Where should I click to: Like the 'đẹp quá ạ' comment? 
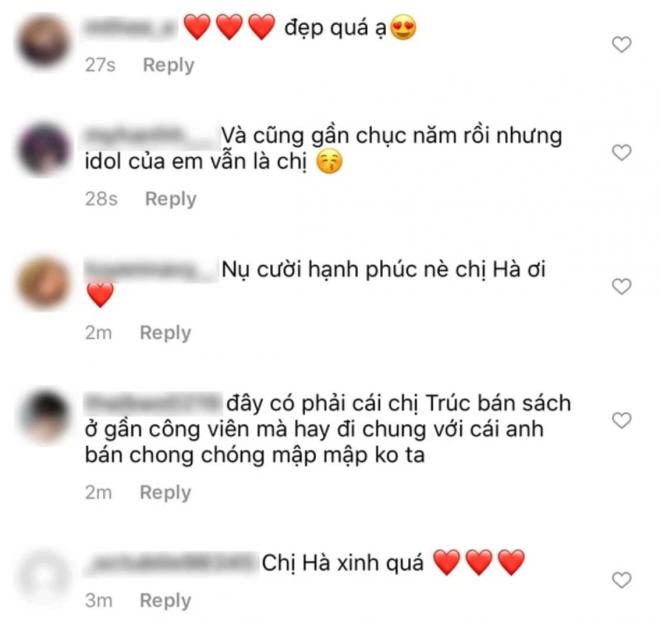[621, 44]
